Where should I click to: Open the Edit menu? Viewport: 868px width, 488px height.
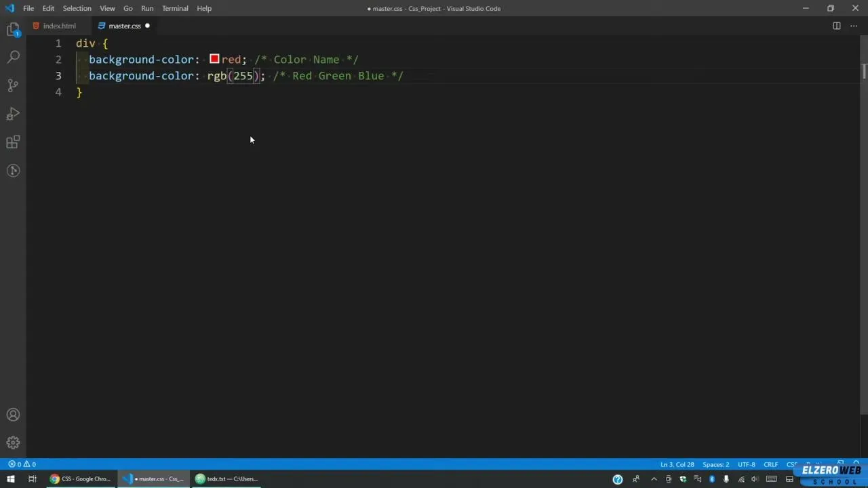(48, 8)
